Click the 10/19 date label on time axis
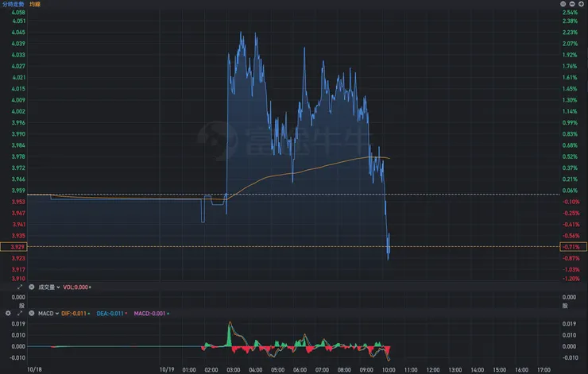Image resolution: width=588 pixels, height=374 pixels. [x=167, y=369]
